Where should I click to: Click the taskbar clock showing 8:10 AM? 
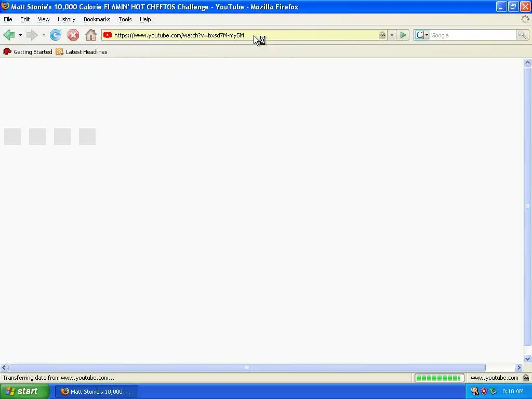click(513, 392)
